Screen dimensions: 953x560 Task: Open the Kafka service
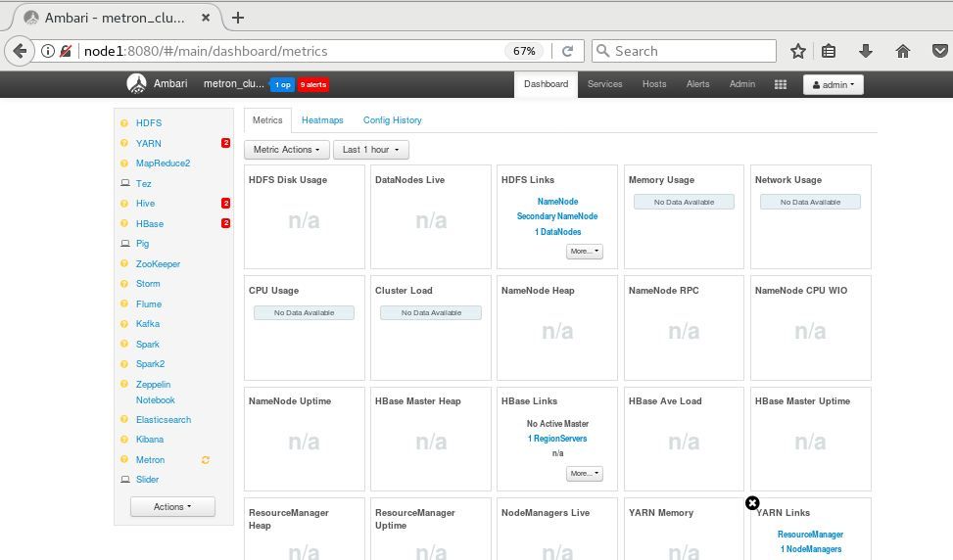pyautogui.click(x=148, y=324)
